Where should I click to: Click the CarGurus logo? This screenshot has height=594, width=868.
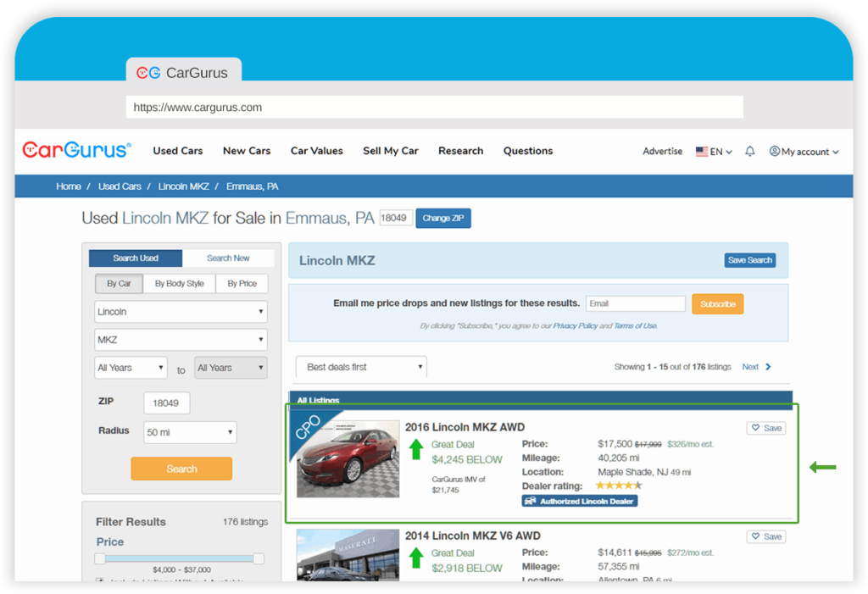pyautogui.click(x=76, y=150)
